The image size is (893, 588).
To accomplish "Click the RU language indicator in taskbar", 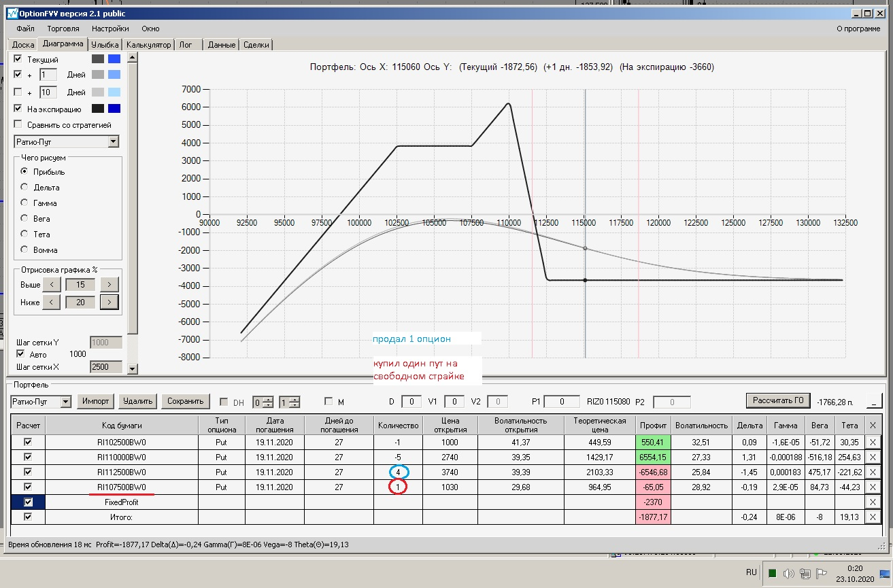I will [x=751, y=572].
